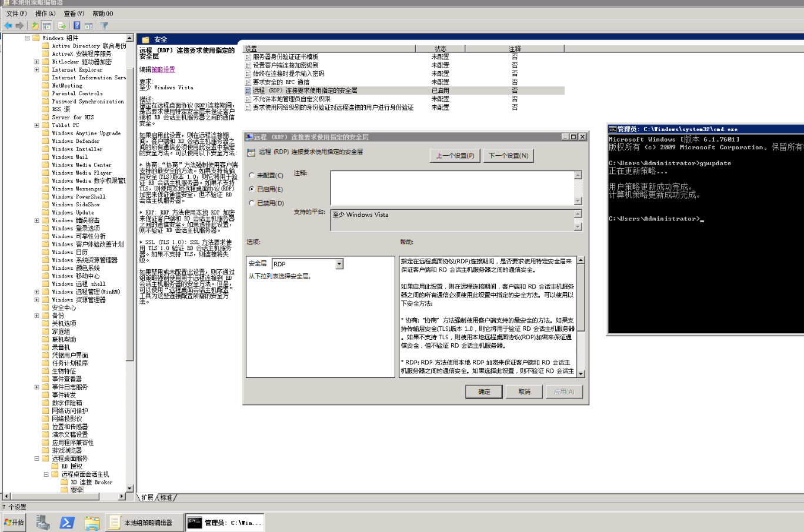Click folder icon next to 安全 header
This screenshot has width=804, height=532.
pos(145,39)
